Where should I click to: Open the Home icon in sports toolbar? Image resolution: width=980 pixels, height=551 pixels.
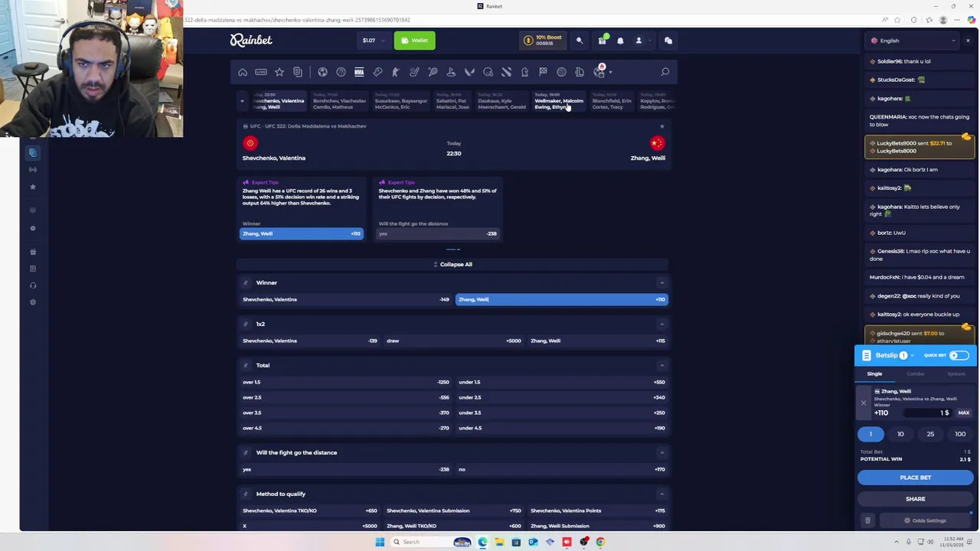click(x=243, y=72)
